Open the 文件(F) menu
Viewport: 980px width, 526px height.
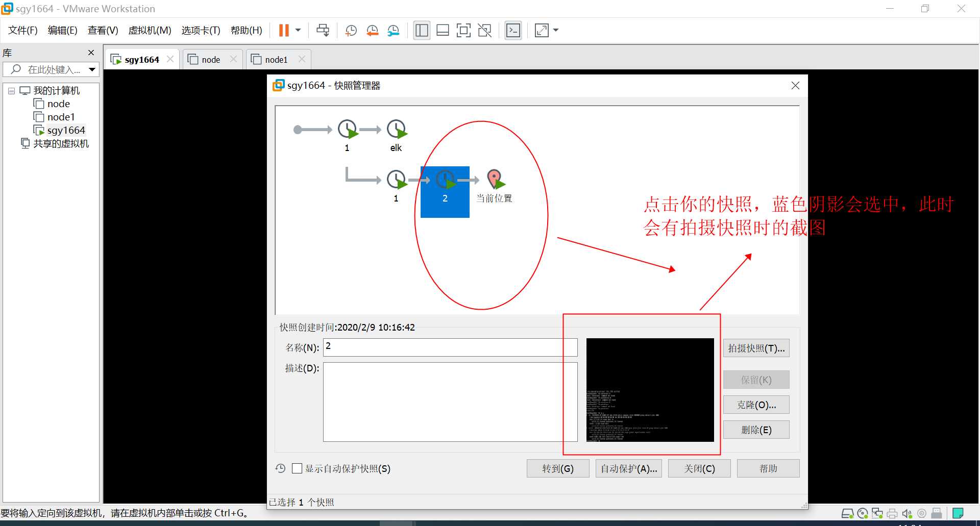coord(23,31)
